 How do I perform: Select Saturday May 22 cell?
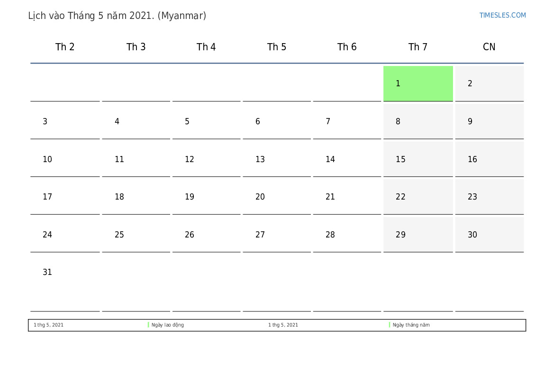tap(418, 197)
